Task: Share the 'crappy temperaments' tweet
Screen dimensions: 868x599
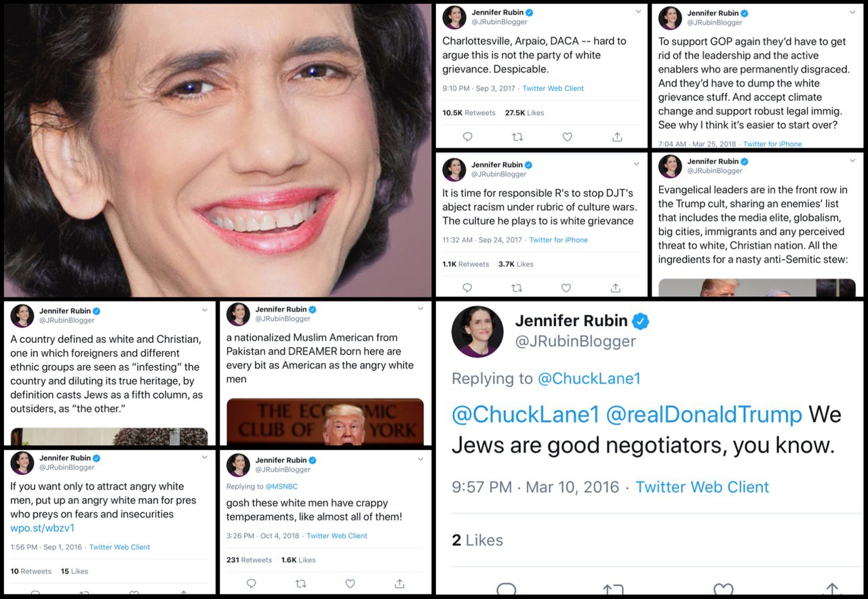Action: [399, 583]
